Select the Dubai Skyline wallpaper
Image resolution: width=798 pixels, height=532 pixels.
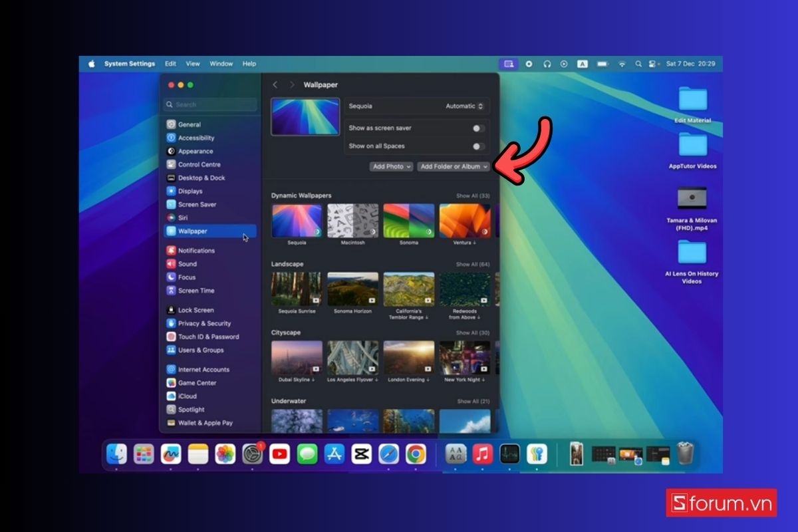(297, 358)
